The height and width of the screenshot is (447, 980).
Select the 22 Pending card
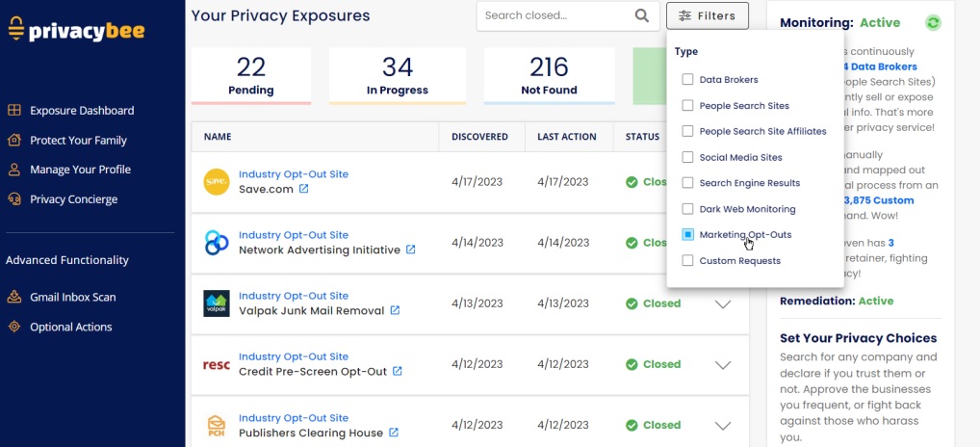click(x=251, y=76)
